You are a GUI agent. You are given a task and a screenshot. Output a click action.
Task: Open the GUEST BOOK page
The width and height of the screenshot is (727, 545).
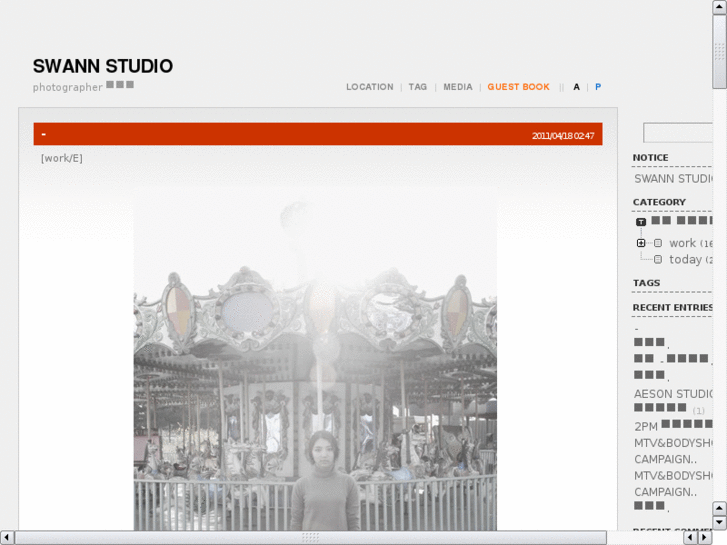(x=518, y=87)
